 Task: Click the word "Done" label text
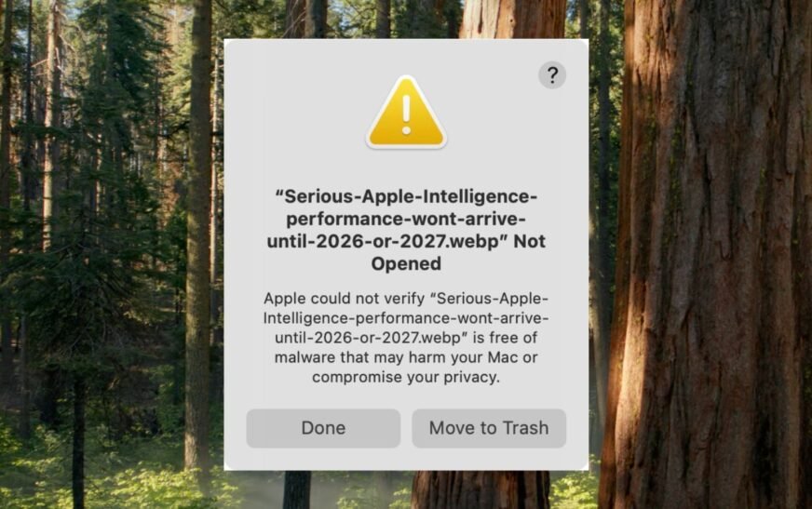323,428
